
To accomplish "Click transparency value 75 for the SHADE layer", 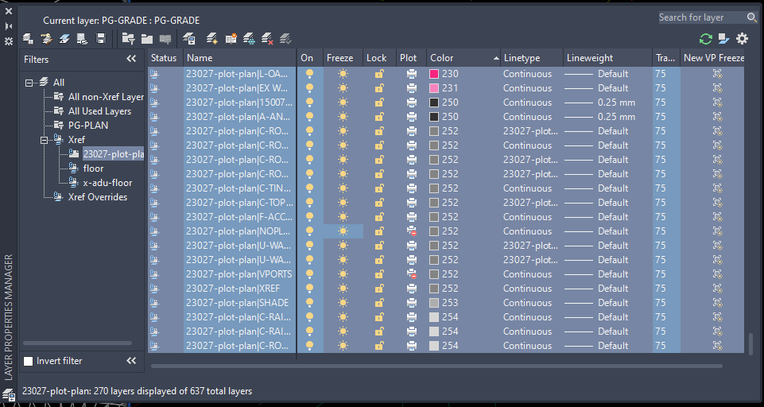I will click(660, 303).
